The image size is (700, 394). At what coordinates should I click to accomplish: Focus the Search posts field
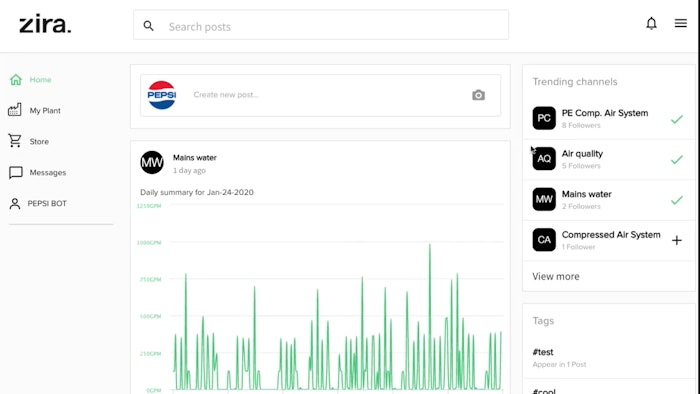[321, 25]
